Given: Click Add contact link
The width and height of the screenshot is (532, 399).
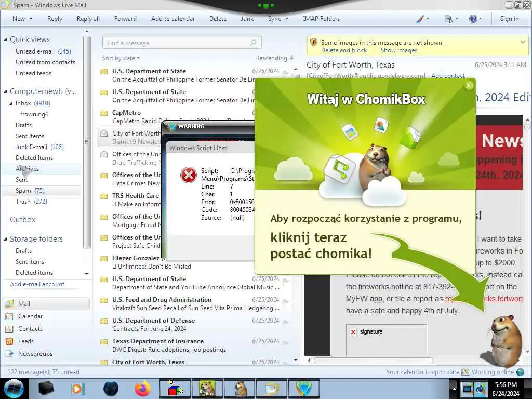Looking at the screenshot, I should pyautogui.click(x=448, y=76).
